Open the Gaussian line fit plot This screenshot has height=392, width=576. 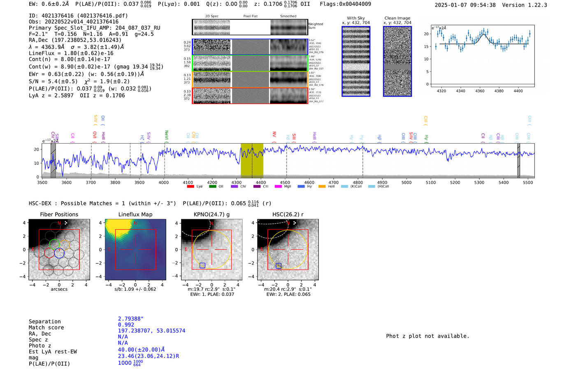(x=483, y=56)
